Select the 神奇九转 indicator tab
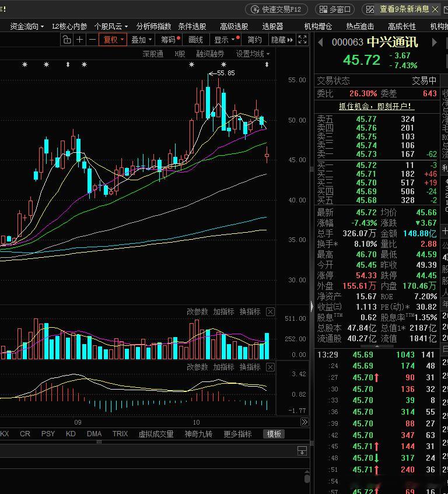The width and height of the screenshot is (448, 494). (198, 434)
